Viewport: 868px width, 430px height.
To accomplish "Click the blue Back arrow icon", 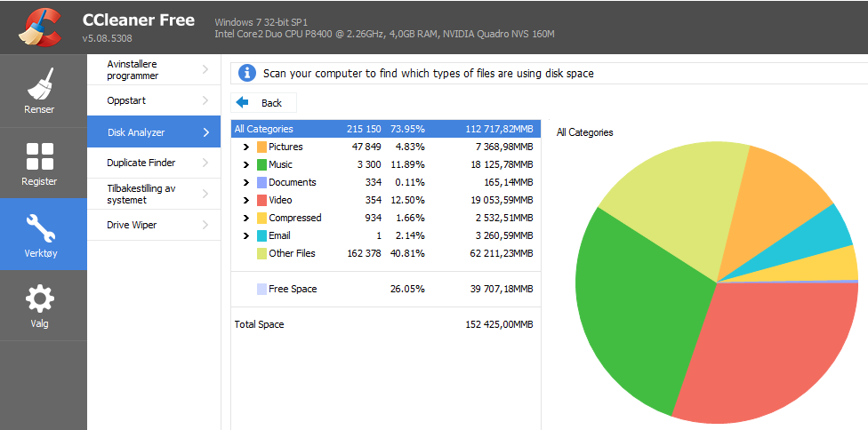I will [x=243, y=102].
